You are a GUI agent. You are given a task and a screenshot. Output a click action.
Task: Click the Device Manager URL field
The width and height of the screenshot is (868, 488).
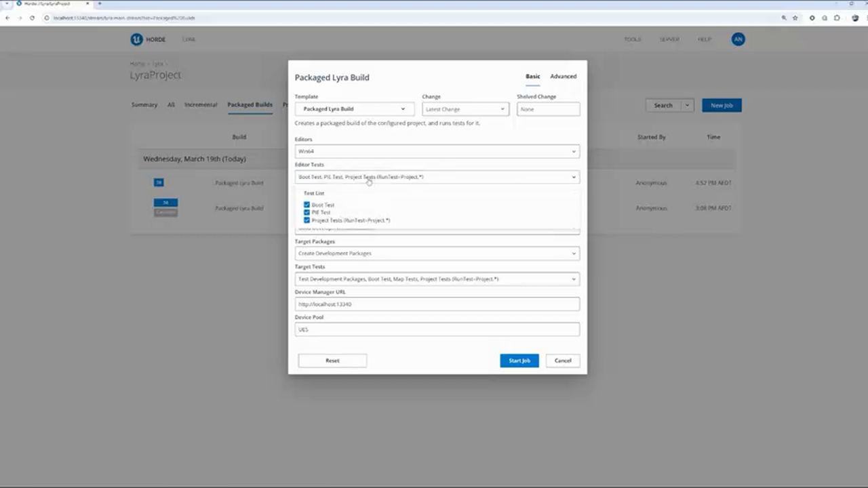click(x=437, y=304)
